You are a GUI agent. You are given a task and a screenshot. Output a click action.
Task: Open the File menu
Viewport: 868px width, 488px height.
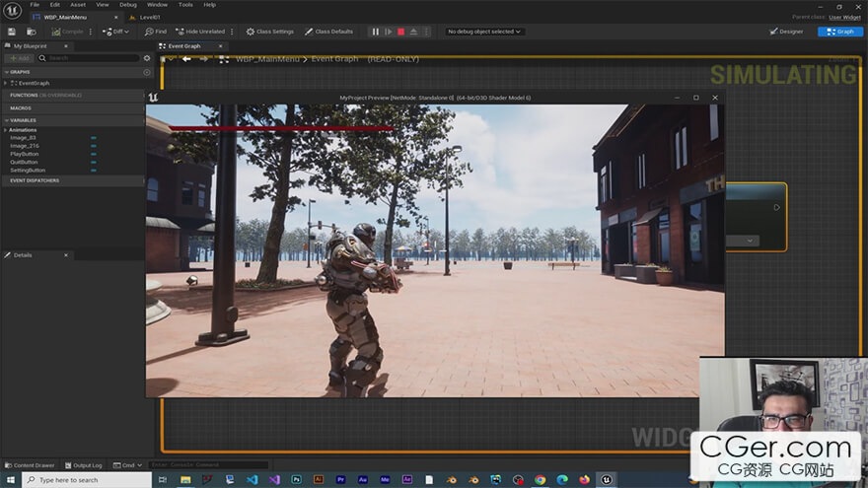(35, 4)
